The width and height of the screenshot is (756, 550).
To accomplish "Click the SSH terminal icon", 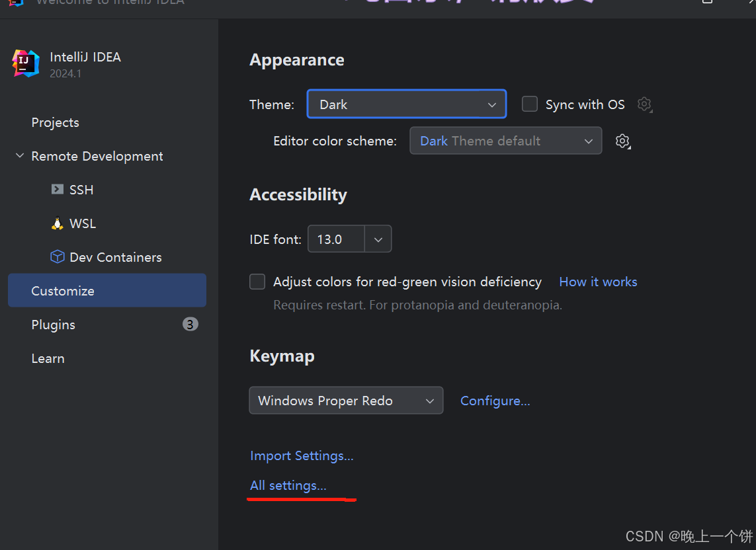I will [x=58, y=189].
